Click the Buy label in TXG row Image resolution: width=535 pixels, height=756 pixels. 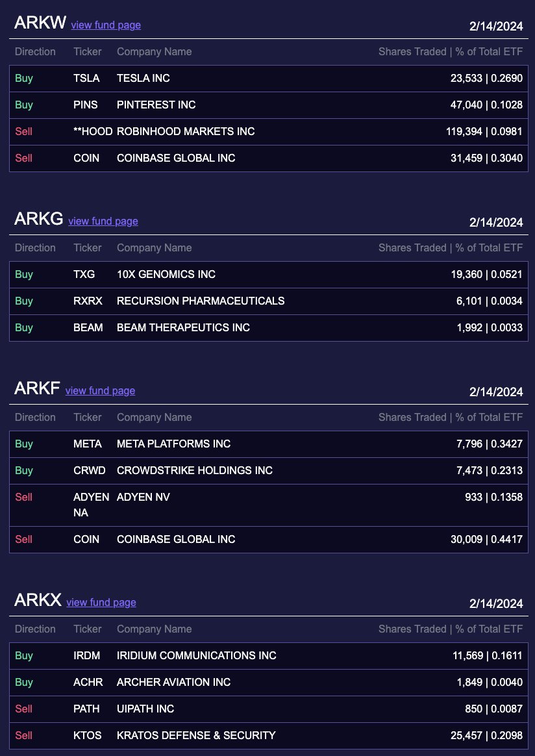coord(23,274)
